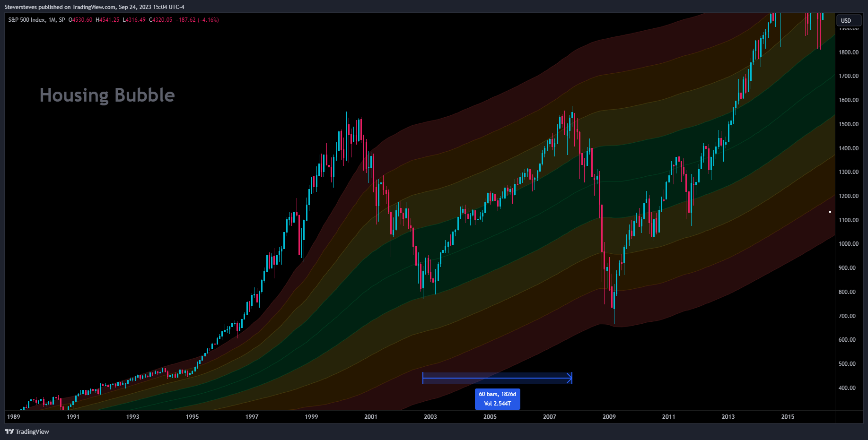The height and width of the screenshot is (440, 868).
Task: Click the 2005 label on time axis
Action: [x=490, y=417]
